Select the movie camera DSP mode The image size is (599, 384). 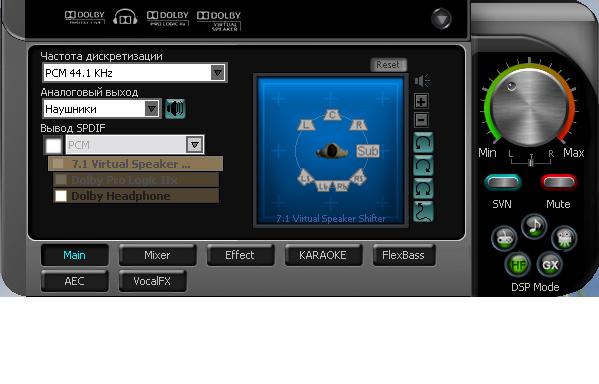(x=564, y=238)
